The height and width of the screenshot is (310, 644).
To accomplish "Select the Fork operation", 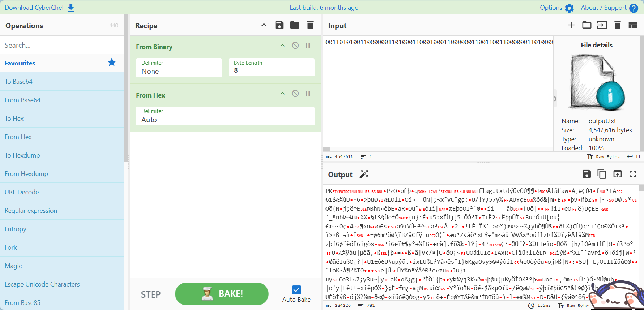I will click(62, 247).
